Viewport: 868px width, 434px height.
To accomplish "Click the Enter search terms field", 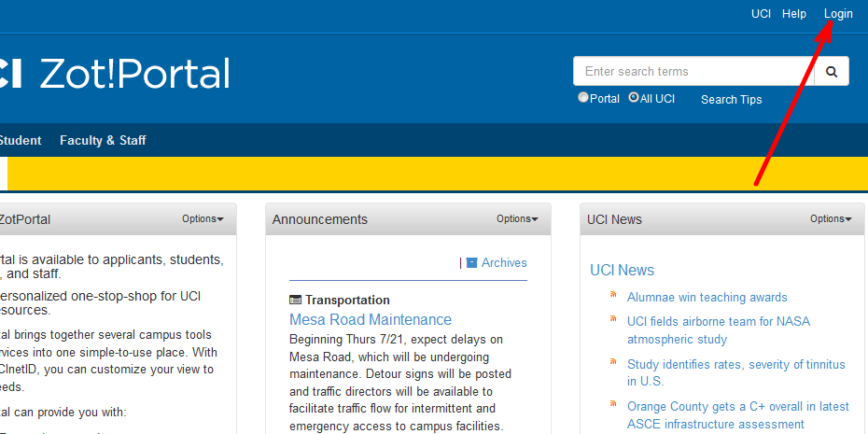I will point(693,72).
